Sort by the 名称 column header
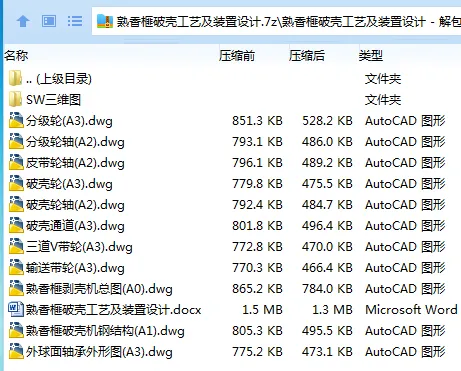This screenshot has height=371, width=461. 16,55
